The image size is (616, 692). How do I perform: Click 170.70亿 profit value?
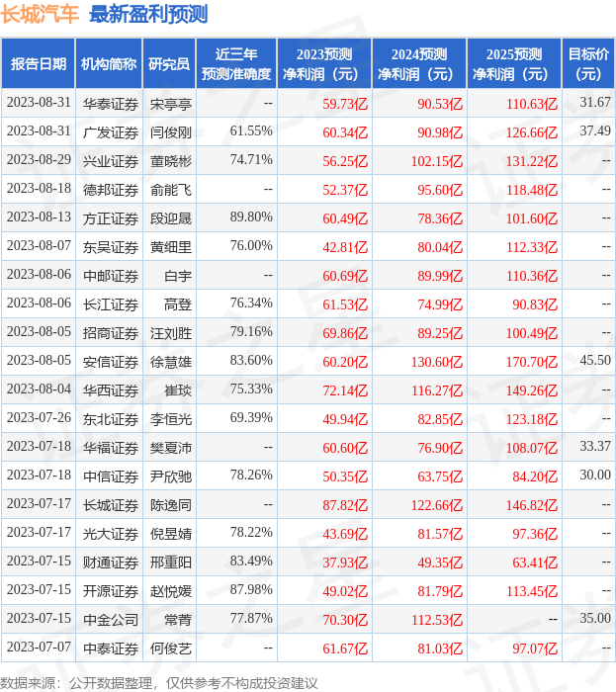[532, 362]
